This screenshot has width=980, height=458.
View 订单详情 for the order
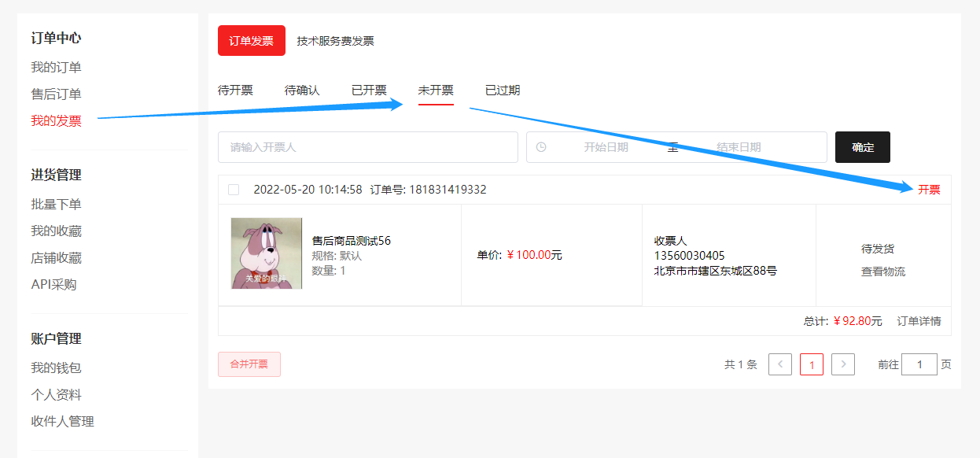point(919,321)
